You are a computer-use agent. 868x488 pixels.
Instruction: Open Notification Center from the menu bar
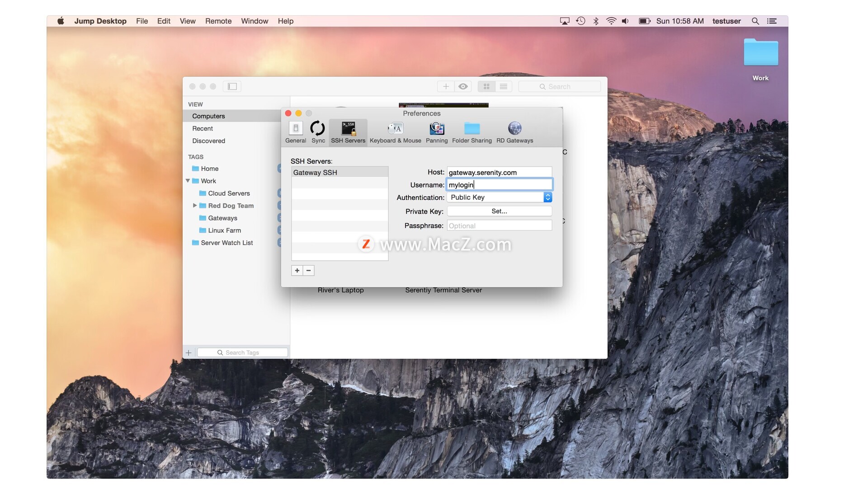pos(772,21)
